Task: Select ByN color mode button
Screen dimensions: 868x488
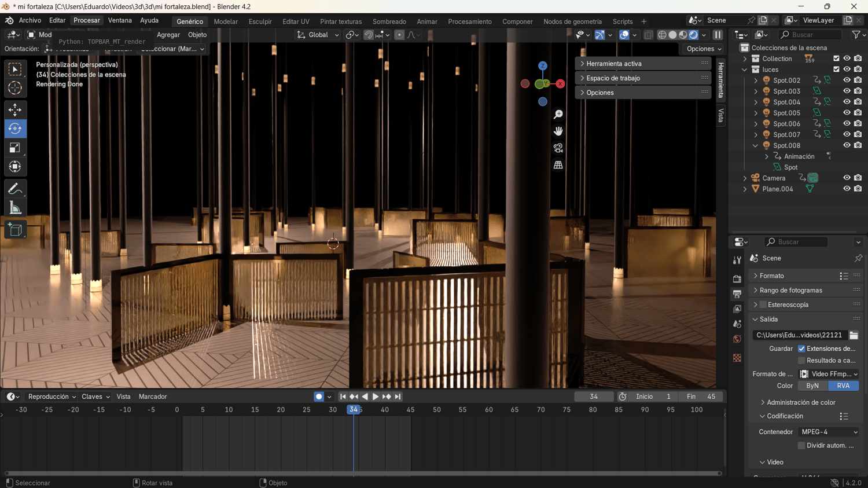Action: point(812,386)
